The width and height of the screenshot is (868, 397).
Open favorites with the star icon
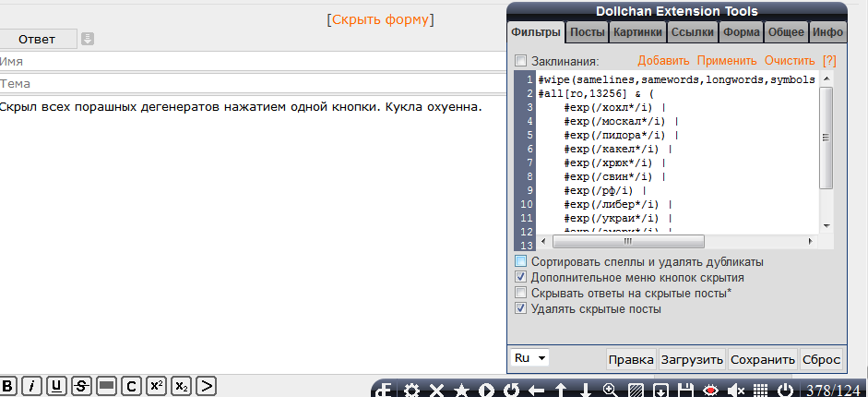click(x=461, y=390)
